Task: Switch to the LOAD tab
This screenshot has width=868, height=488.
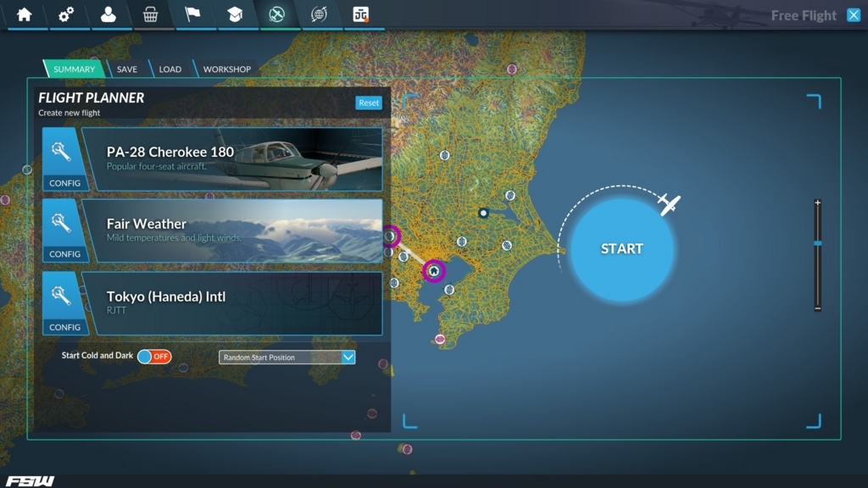Action: (x=170, y=69)
